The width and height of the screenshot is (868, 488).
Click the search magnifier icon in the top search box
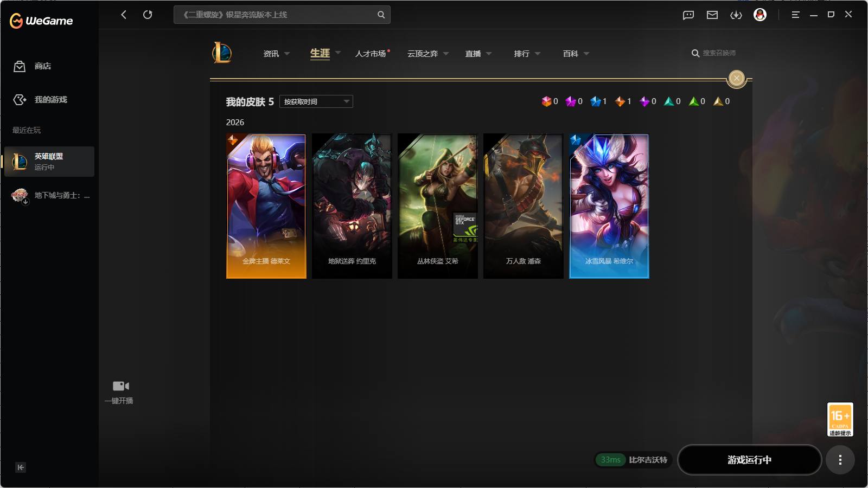[x=381, y=15]
